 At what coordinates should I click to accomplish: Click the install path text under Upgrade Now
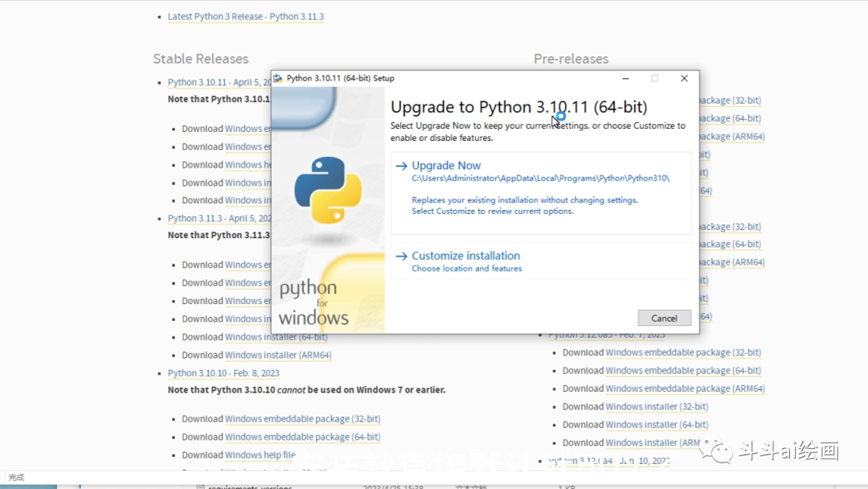click(x=540, y=179)
